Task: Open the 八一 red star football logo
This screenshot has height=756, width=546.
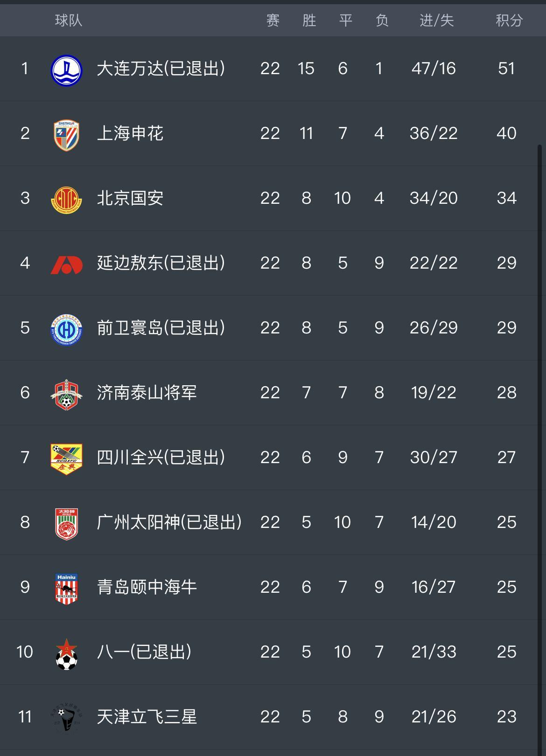Action: (66, 654)
